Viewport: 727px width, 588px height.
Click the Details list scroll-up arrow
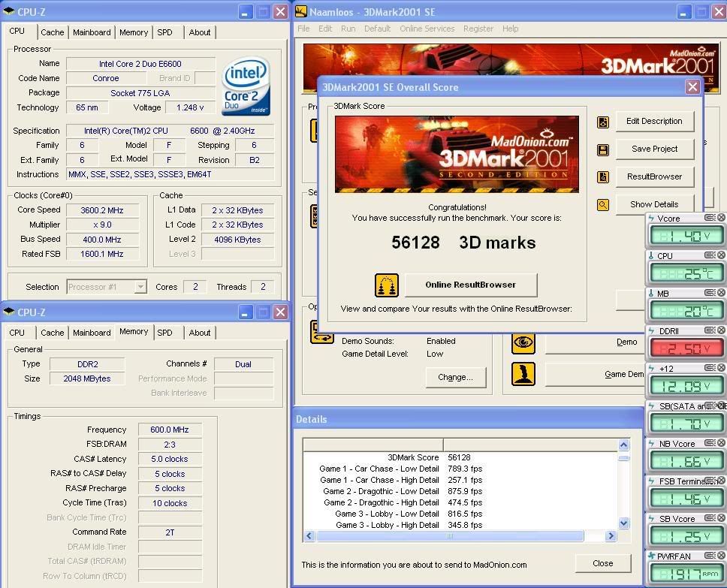pos(623,445)
